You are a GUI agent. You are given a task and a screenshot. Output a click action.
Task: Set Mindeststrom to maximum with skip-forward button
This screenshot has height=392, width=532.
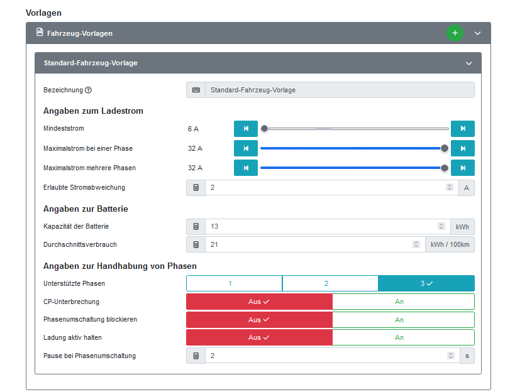click(462, 129)
